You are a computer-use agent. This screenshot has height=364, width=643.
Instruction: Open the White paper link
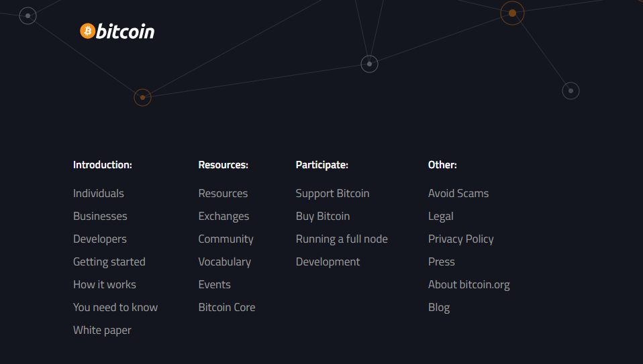click(102, 330)
